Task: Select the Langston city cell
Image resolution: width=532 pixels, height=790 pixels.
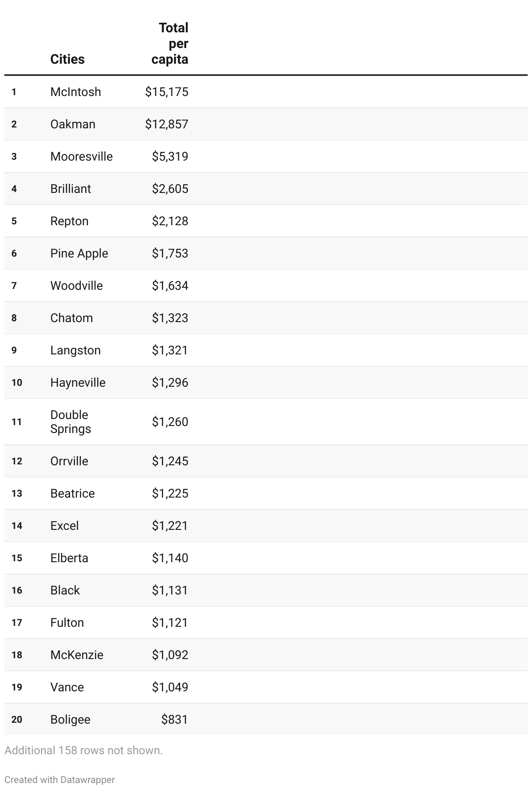Action: tap(75, 350)
